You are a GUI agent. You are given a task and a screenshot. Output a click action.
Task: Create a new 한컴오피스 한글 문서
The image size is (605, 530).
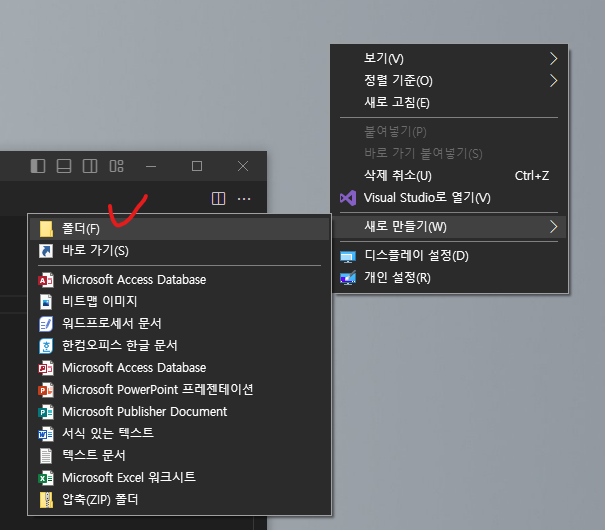pyautogui.click(x=179, y=345)
